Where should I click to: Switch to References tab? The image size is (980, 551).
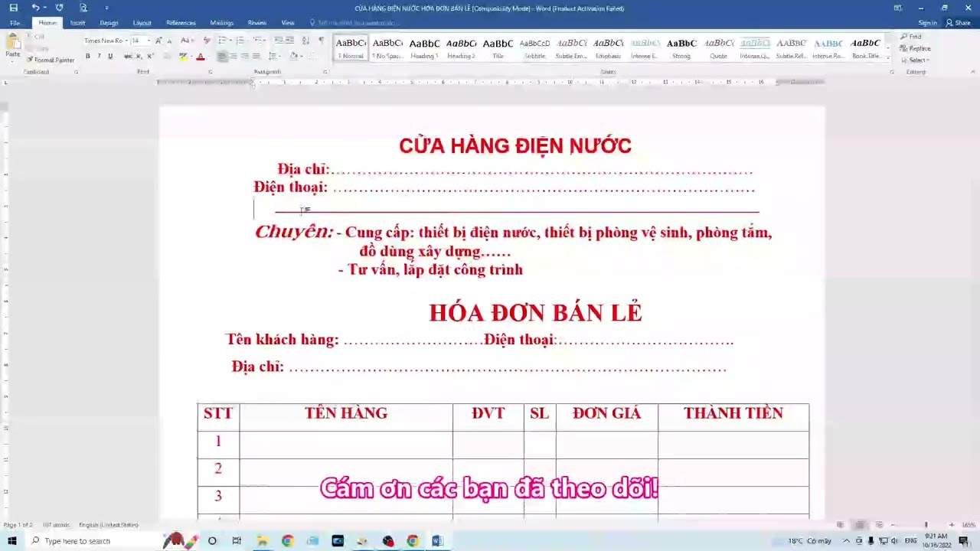point(181,23)
